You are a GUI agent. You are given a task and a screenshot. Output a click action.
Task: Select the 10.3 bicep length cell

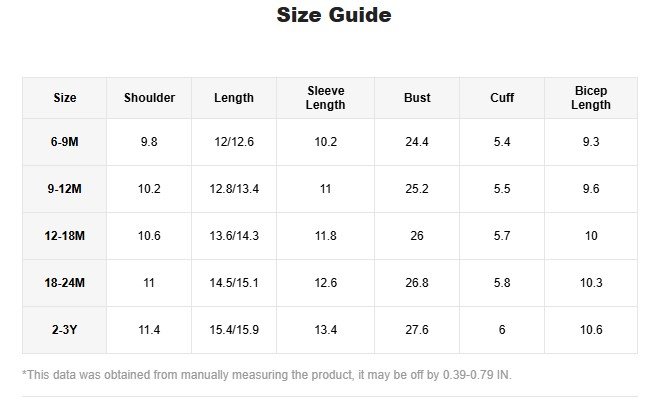pos(590,283)
